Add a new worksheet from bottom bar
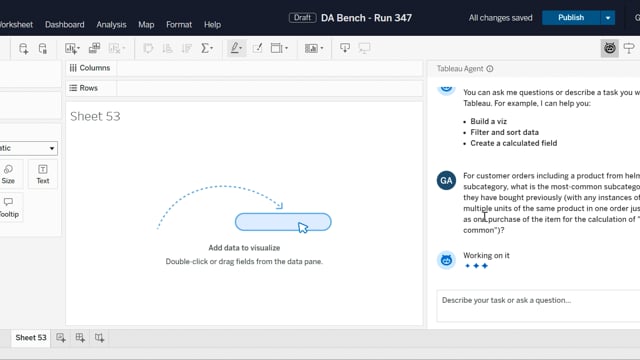This screenshot has height=360, width=640. [61, 338]
